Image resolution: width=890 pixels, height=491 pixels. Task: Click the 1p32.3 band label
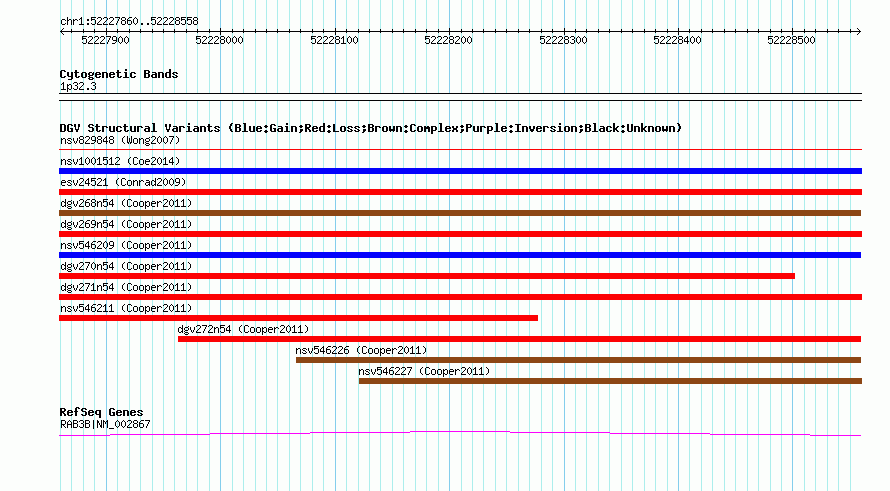(x=78, y=87)
